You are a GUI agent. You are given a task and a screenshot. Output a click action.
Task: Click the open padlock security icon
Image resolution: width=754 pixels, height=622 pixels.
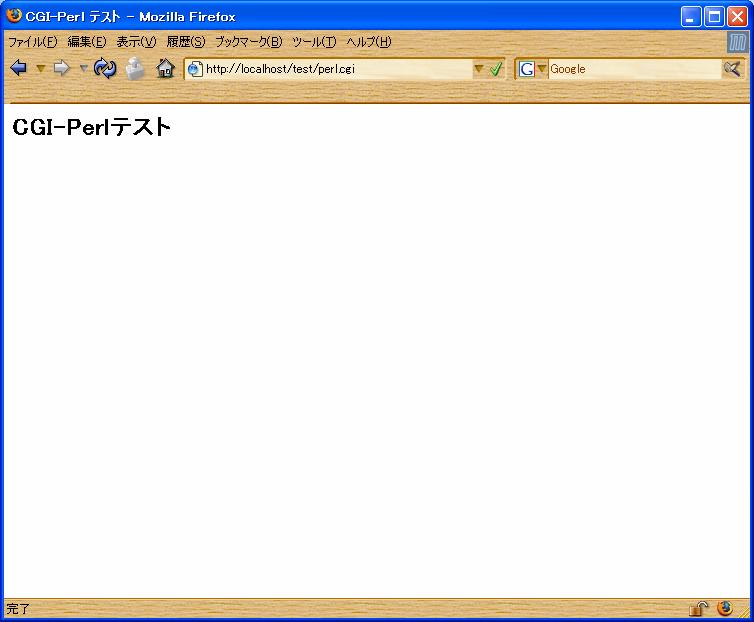coord(698,608)
